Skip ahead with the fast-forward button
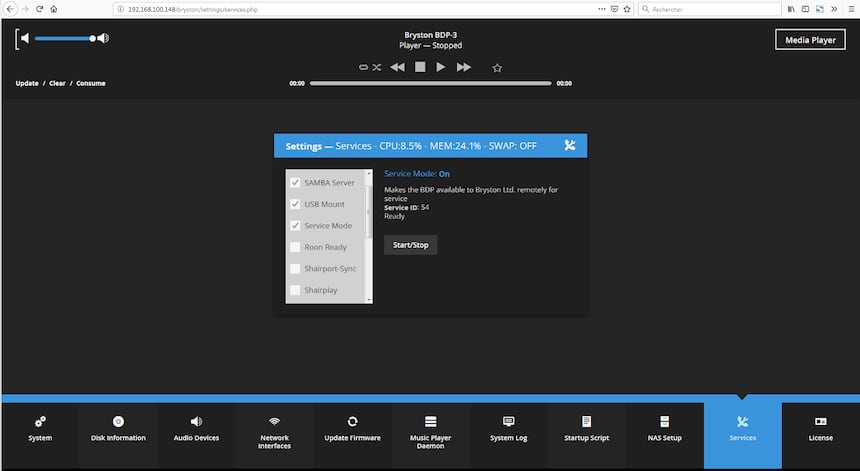860x471 pixels. (x=463, y=67)
